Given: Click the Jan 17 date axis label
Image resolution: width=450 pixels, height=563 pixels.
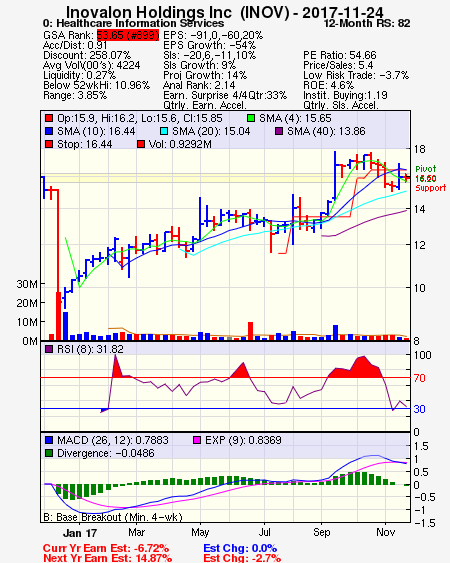Looking at the screenshot, I should pyautogui.click(x=80, y=533).
